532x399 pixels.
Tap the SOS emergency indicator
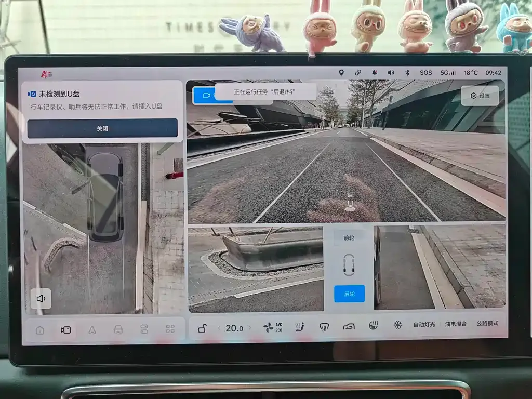tap(426, 73)
